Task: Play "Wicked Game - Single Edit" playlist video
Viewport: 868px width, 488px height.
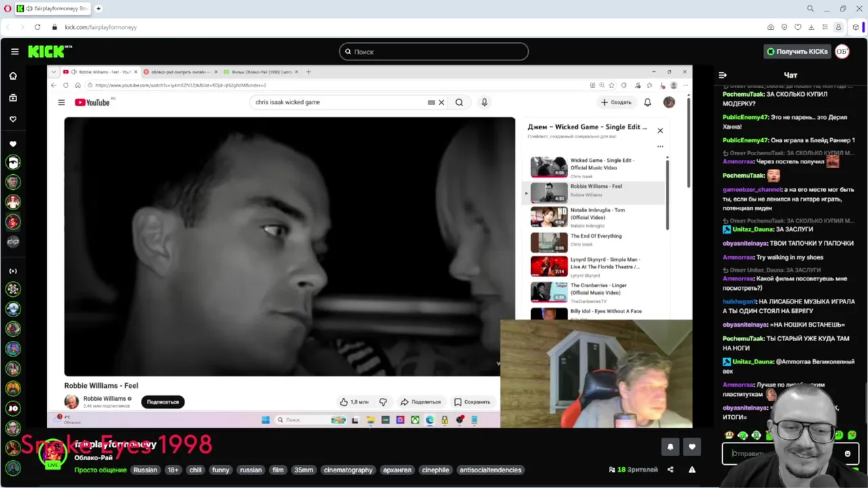Action: (593, 167)
